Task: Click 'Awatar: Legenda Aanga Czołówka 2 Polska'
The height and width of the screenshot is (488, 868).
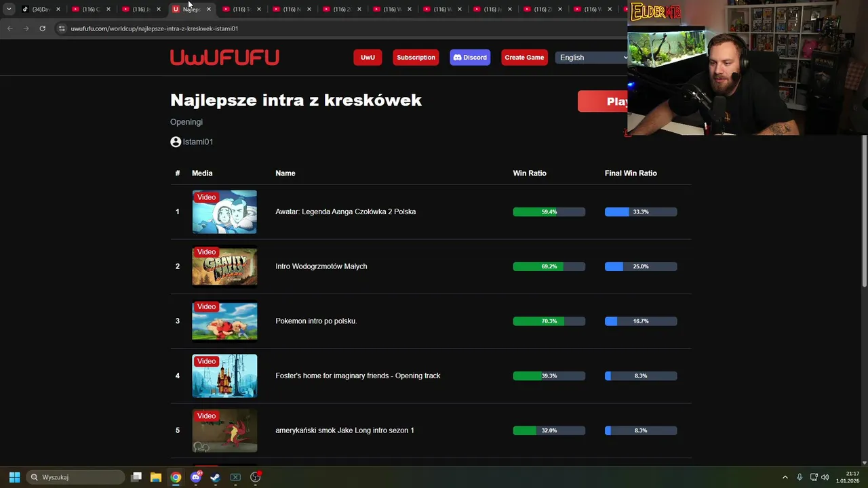Action: 346,212
